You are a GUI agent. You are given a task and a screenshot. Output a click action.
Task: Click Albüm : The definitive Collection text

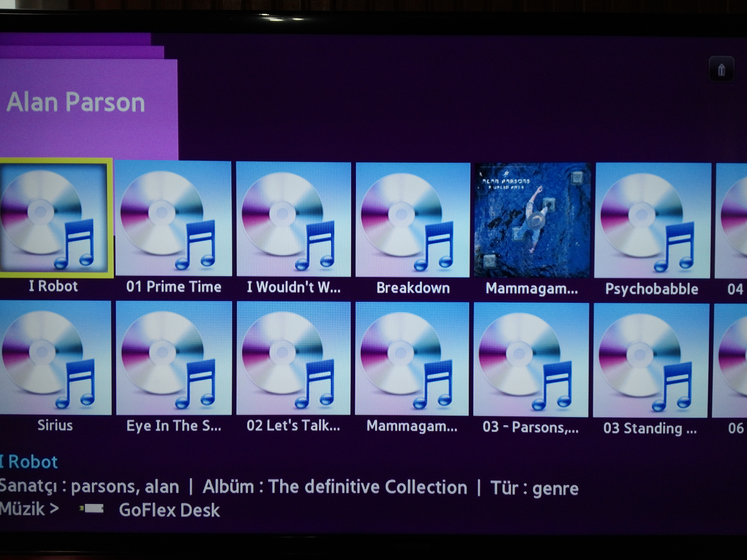335,487
